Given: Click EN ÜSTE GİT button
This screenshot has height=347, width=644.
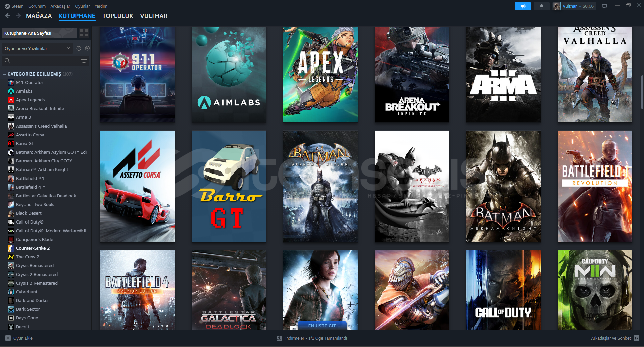Looking at the screenshot, I should pos(322,326).
